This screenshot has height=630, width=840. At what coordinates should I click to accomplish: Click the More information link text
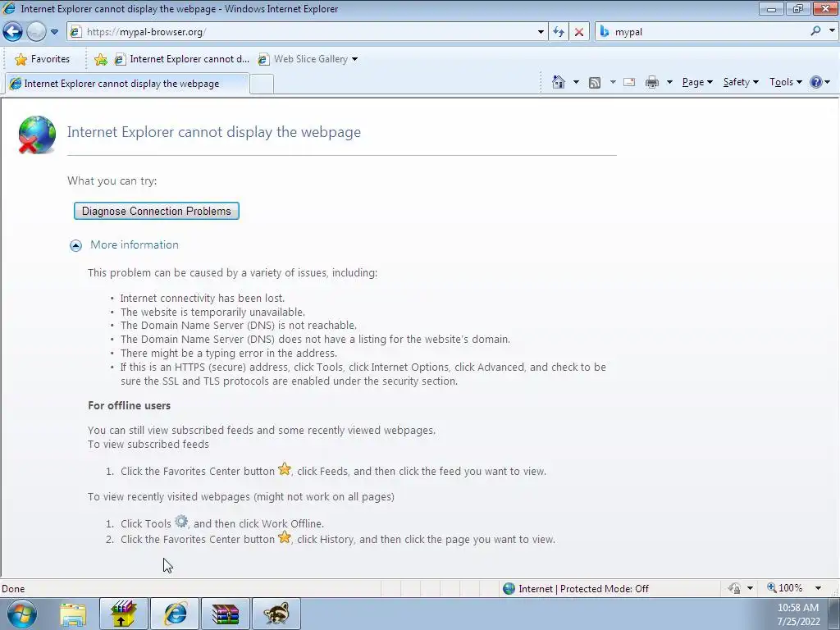coord(135,244)
